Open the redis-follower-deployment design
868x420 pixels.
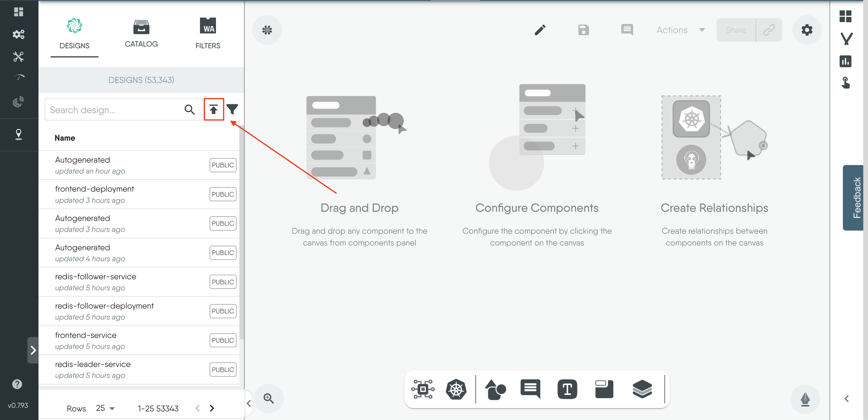click(104, 306)
